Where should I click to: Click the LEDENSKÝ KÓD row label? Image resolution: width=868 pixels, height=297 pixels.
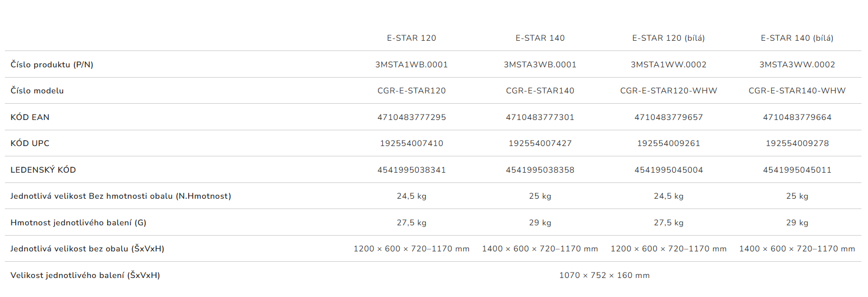43,170
